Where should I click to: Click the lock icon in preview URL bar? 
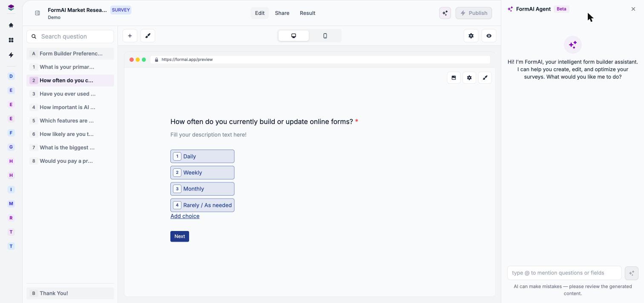click(156, 60)
